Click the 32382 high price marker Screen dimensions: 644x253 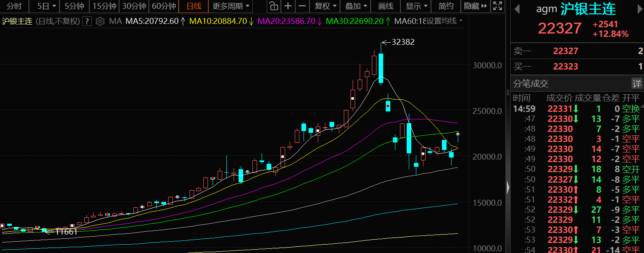(402, 42)
